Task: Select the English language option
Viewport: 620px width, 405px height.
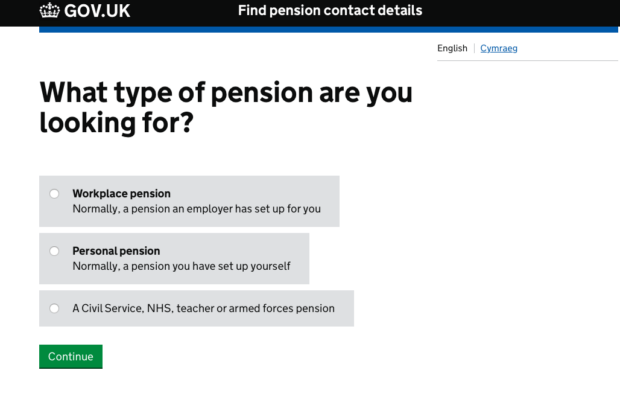Action: (x=452, y=48)
